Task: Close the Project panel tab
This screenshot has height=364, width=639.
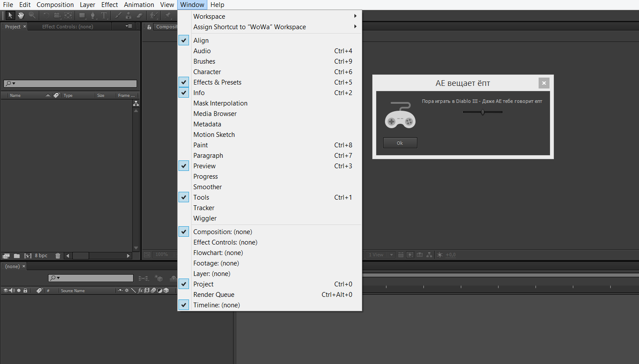Action: pyautogui.click(x=24, y=27)
